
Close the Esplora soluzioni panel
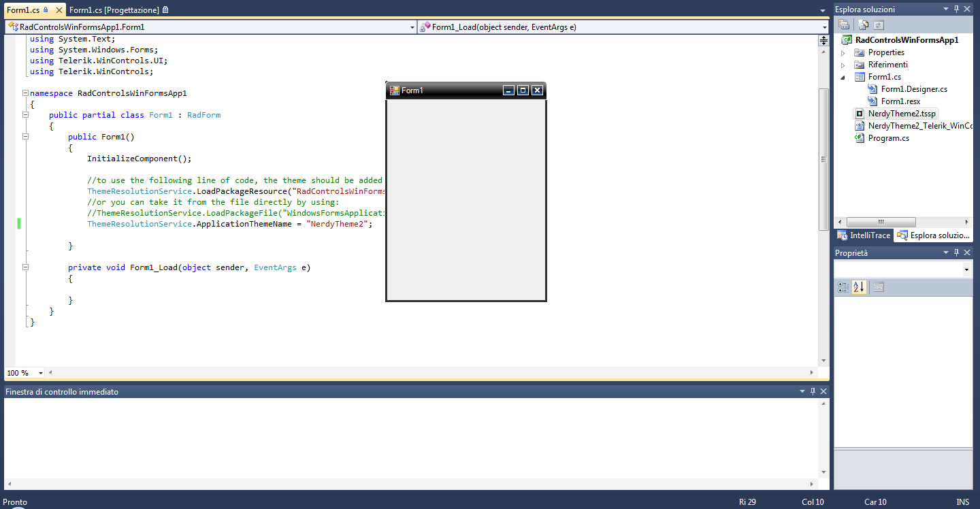(967, 9)
